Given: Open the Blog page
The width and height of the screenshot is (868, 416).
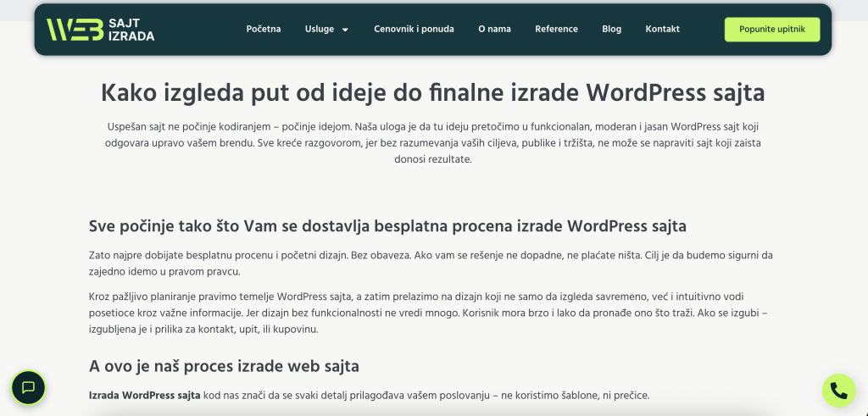Looking at the screenshot, I should [x=612, y=30].
